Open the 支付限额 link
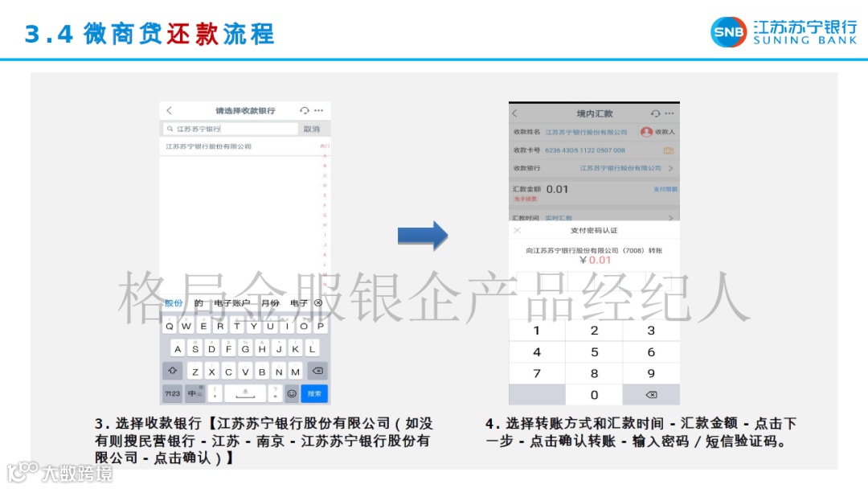 click(665, 189)
